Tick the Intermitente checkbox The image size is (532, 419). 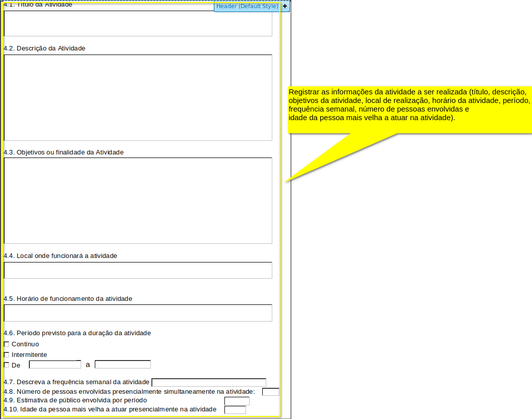[x=7, y=354]
